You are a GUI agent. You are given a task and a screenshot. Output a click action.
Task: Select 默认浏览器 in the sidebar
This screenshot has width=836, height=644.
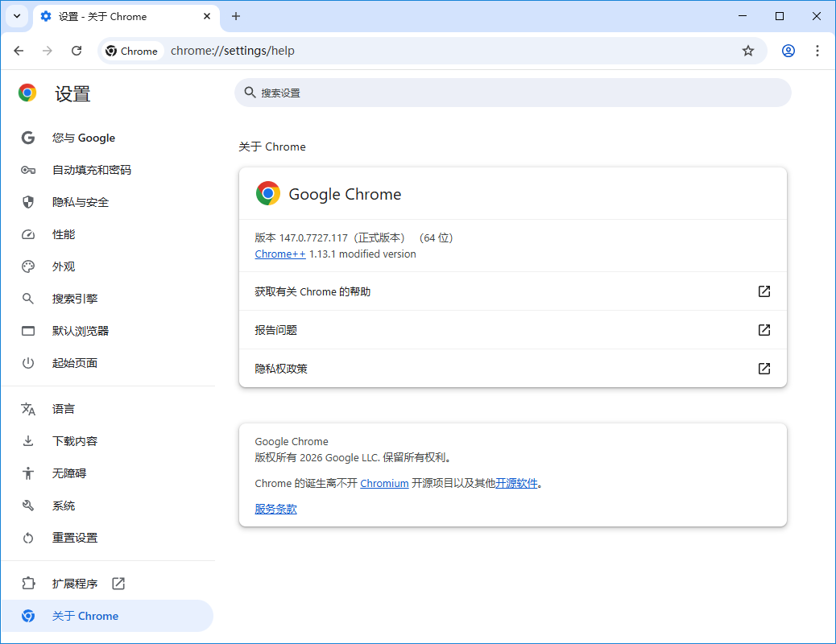[106, 331]
